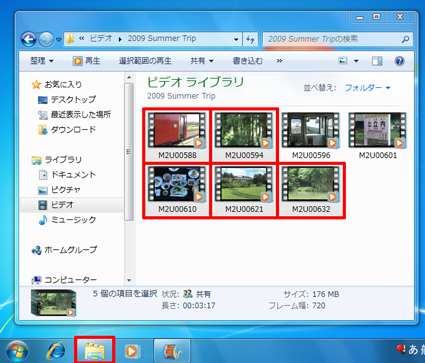Click the change view icon
This screenshot has width=425, height=363.
point(343,61)
